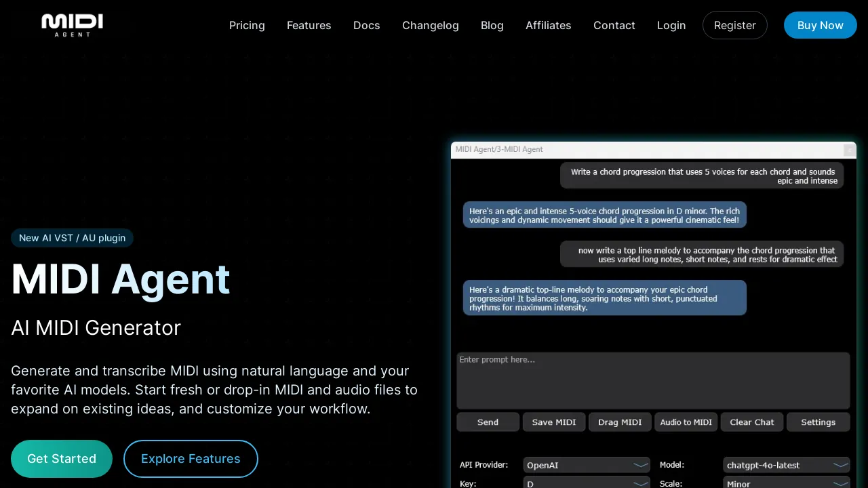Viewport: 868px width, 488px height.
Task: Expand the Model dropdown showing chatgpt-4o-latest
Action: (x=787, y=465)
